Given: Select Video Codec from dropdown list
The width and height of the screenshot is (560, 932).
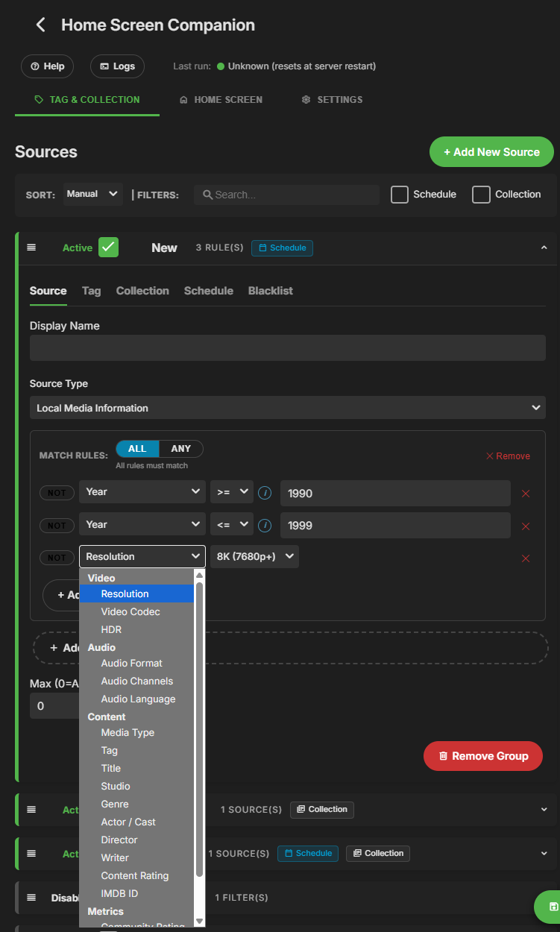Looking at the screenshot, I should click(130, 612).
